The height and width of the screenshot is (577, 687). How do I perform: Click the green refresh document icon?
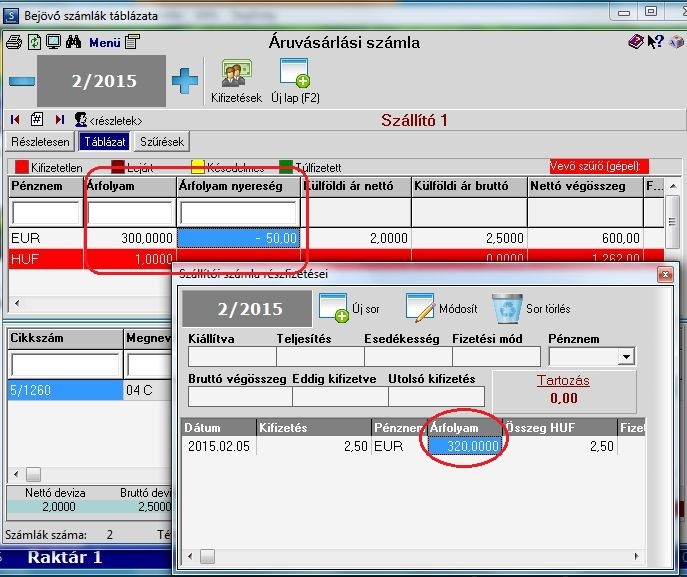(x=35, y=42)
